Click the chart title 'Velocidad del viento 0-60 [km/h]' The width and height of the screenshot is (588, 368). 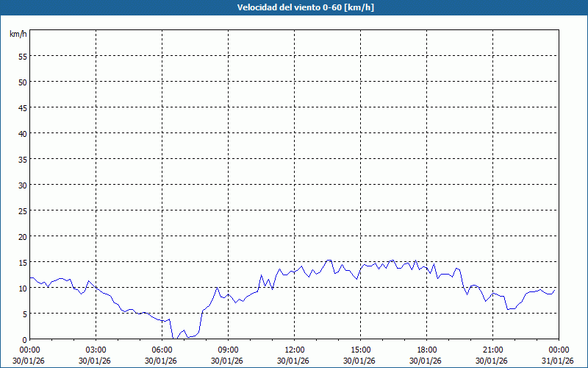coord(294,7)
